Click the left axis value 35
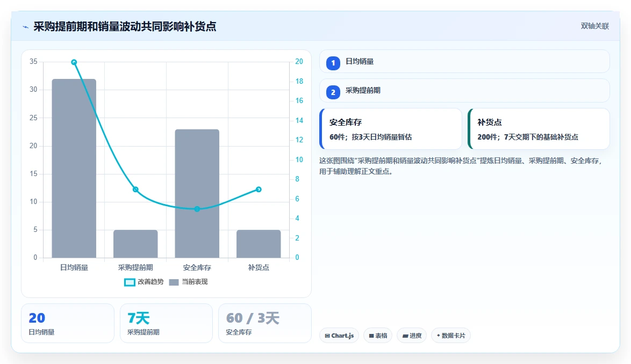This screenshot has width=631, height=364. point(33,61)
